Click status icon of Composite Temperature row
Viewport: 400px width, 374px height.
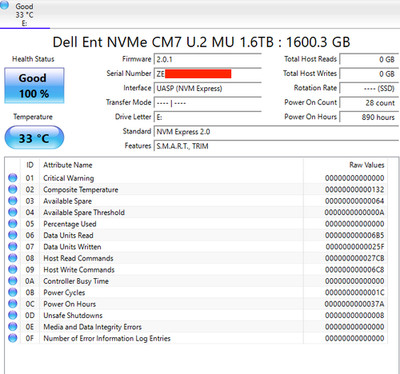click(13, 189)
